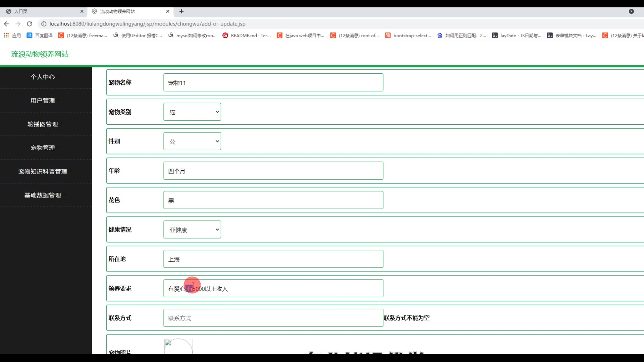This screenshot has height=362, width=644.
Task: Click the 领养要求 input field
Action: click(x=273, y=288)
